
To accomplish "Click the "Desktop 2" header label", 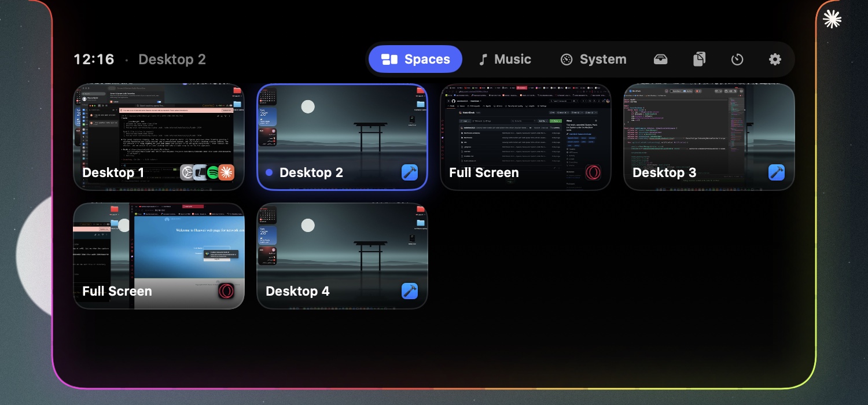I will pos(172,59).
